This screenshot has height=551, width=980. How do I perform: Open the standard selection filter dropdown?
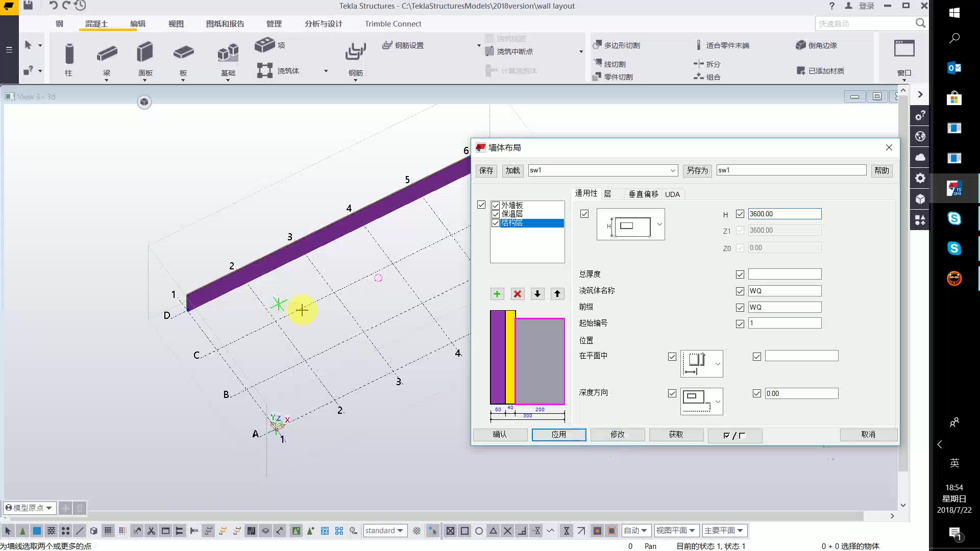click(400, 531)
